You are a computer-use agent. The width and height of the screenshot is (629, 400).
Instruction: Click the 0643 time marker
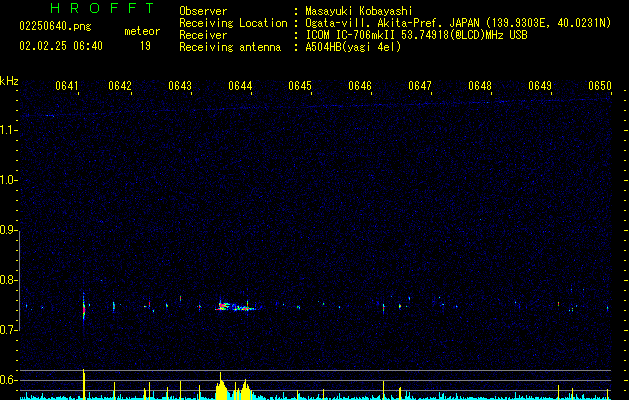(180, 86)
